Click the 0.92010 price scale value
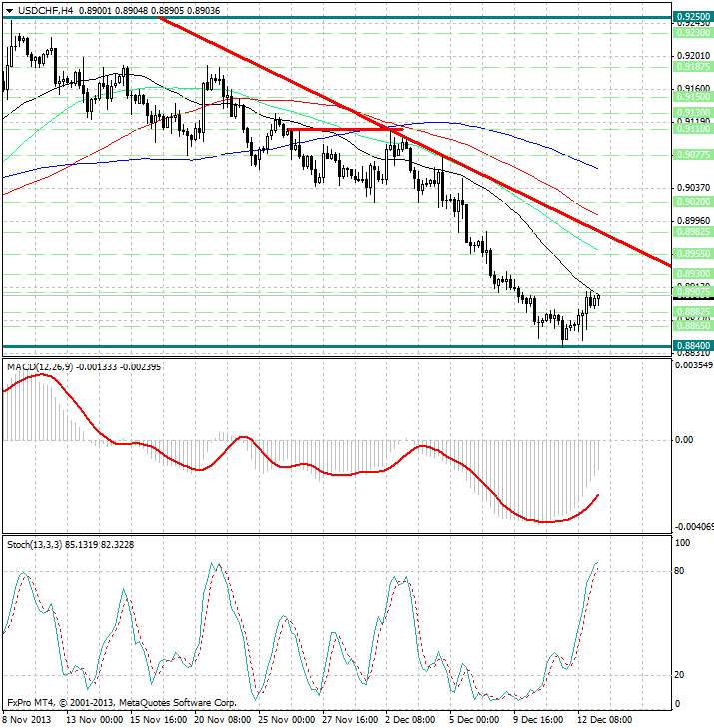This screenshot has width=714, height=728. coord(694,56)
